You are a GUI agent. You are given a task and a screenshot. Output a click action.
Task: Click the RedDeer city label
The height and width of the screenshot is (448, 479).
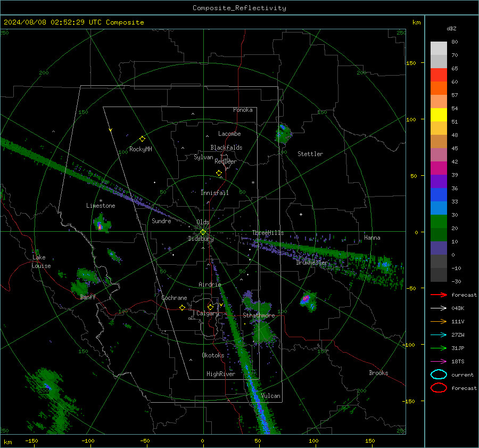pos(226,161)
